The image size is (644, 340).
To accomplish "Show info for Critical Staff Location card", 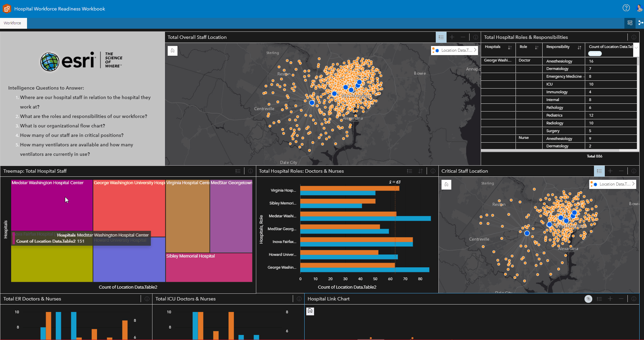I will [x=634, y=171].
